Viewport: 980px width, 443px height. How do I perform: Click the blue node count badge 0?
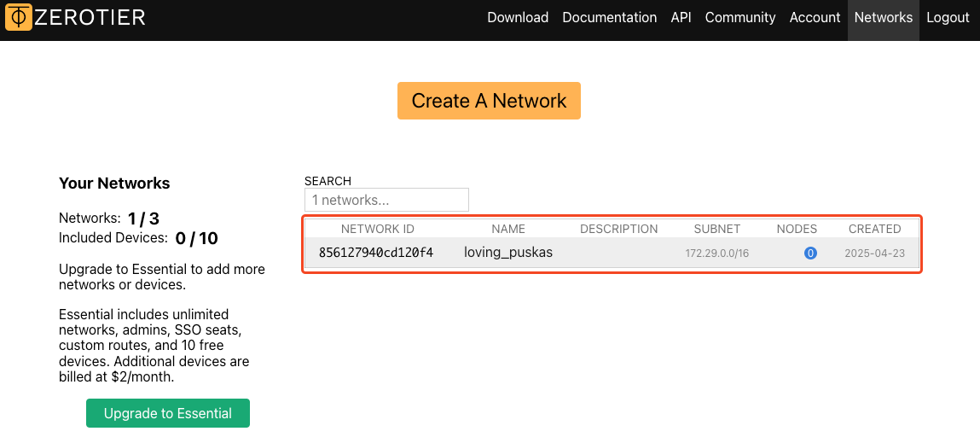[810, 254]
